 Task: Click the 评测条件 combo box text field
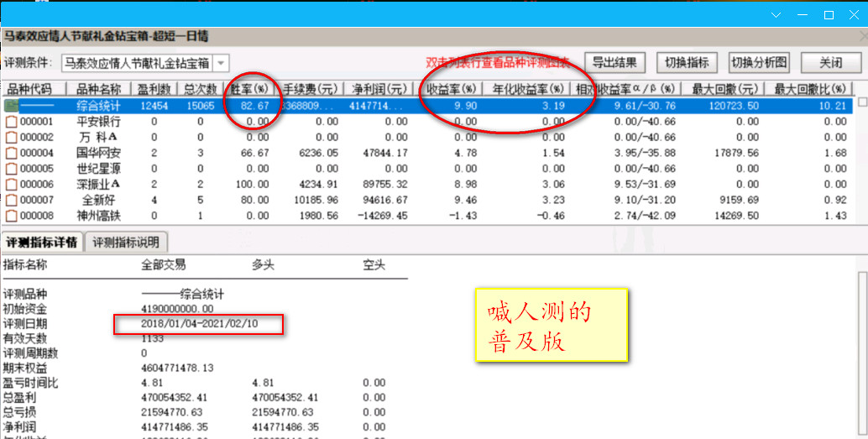[137, 63]
